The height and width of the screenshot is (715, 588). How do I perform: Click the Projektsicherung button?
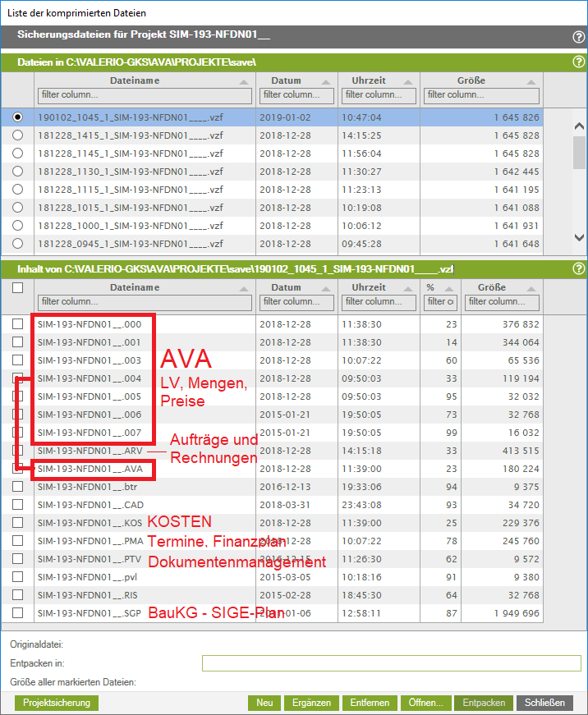[x=57, y=703]
